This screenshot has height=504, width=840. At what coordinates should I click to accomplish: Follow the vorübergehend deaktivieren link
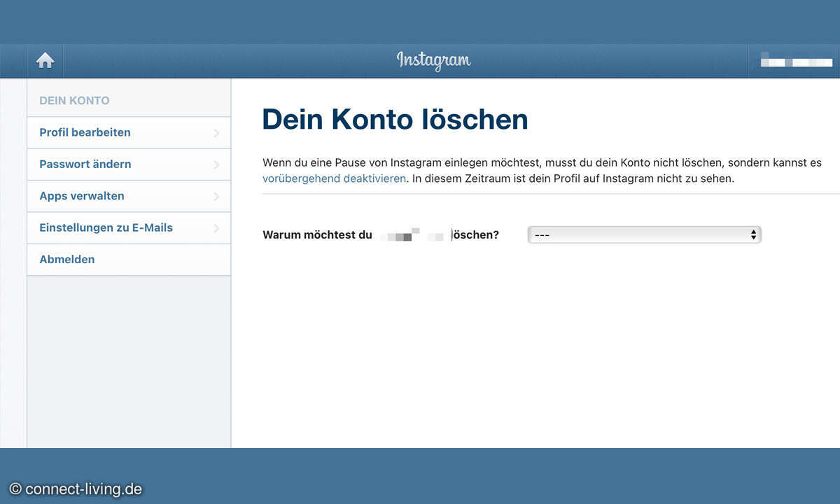334,178
